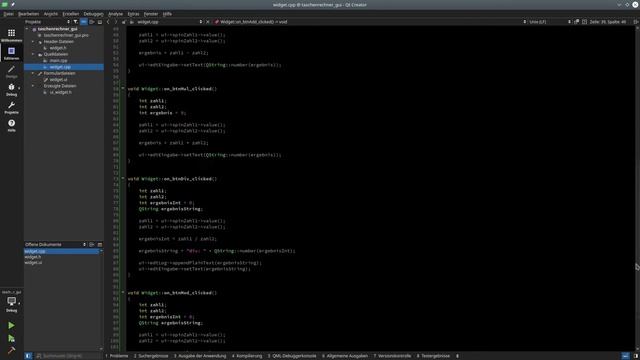Start debugging with the run-debug icon
This screenshot has width=640, height=360.
(11, 338)
